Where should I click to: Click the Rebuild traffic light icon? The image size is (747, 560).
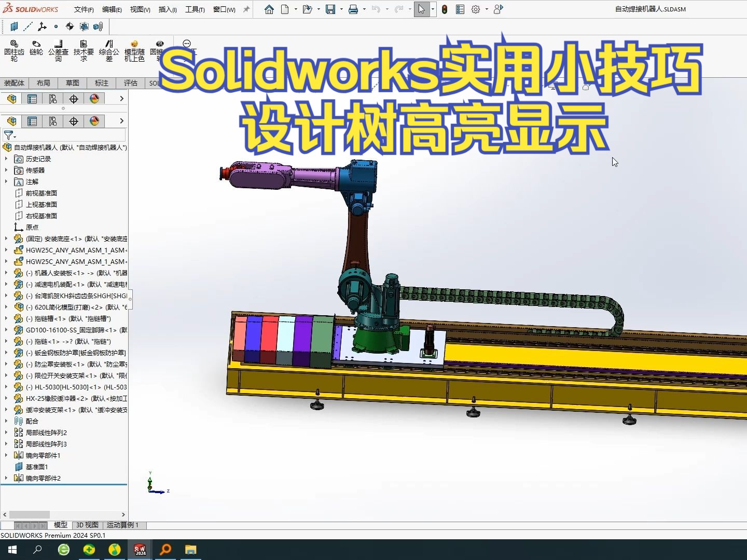(x=445, y=9)
